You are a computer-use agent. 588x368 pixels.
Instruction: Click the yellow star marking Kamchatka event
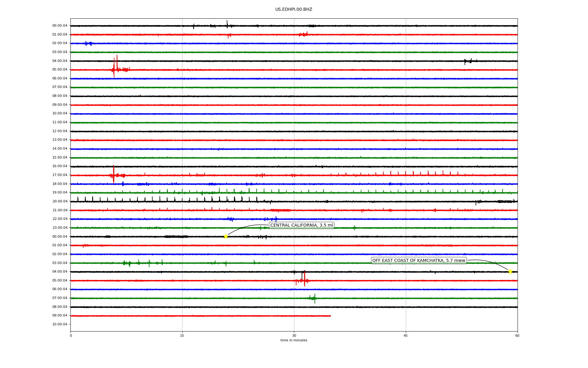pos(510,271)
